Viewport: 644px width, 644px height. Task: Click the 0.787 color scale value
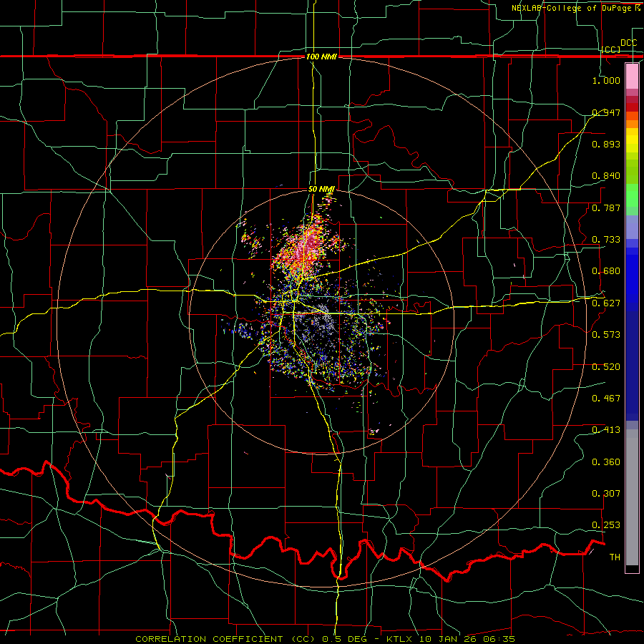[x=606, y=208]
